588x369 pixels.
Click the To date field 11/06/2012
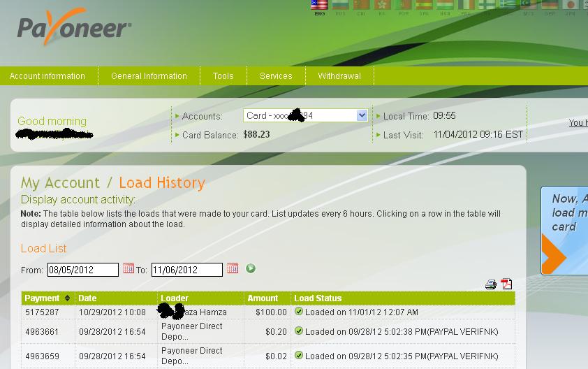point(186,270)
